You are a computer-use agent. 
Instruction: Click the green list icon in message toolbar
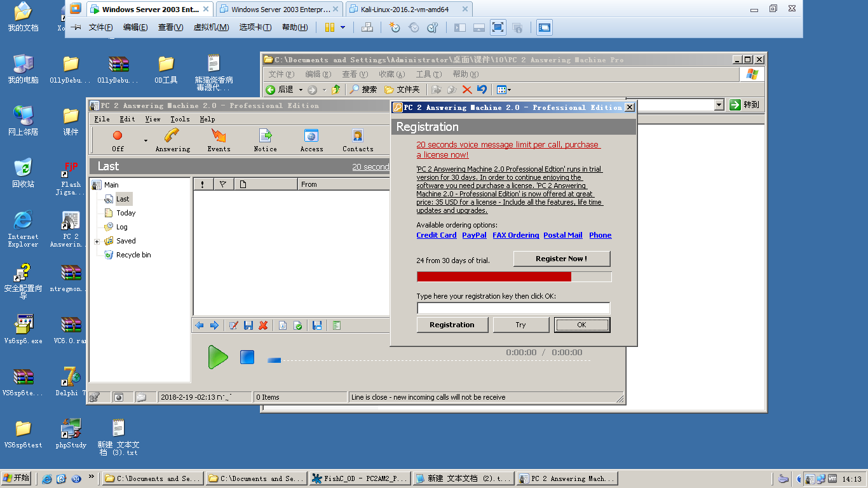pyautogui.click(x=337, y=325)
